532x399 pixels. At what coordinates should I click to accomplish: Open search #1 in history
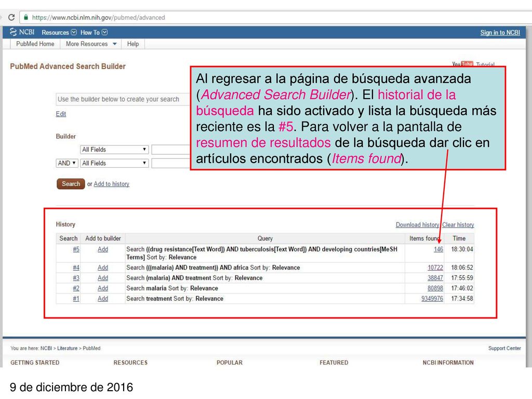(76, 299)
